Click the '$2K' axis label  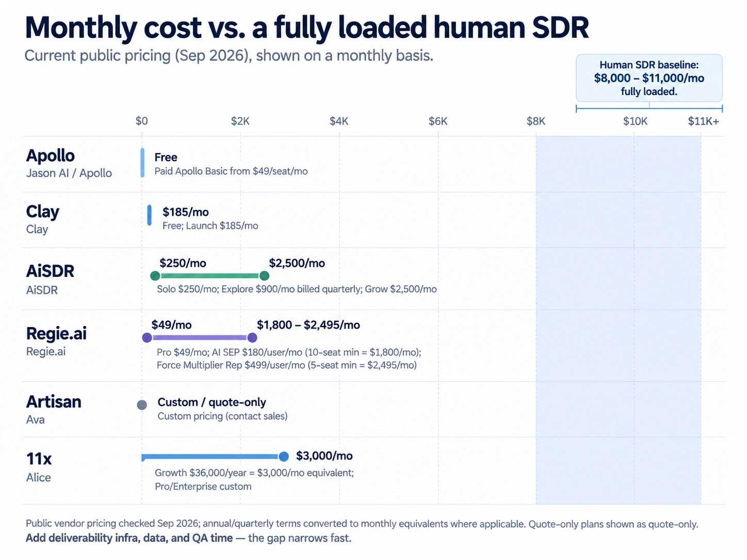(x=240, y=121)
